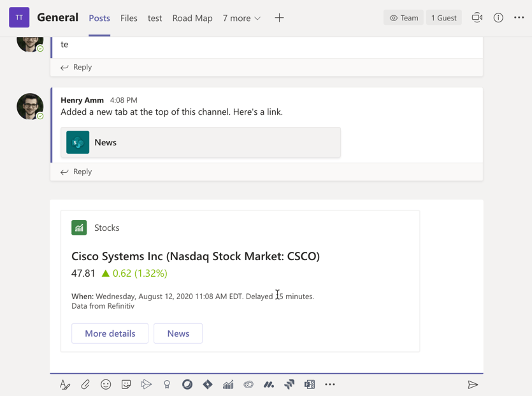Open the Forms app icon
532x396 pixels.
point(310,385)
